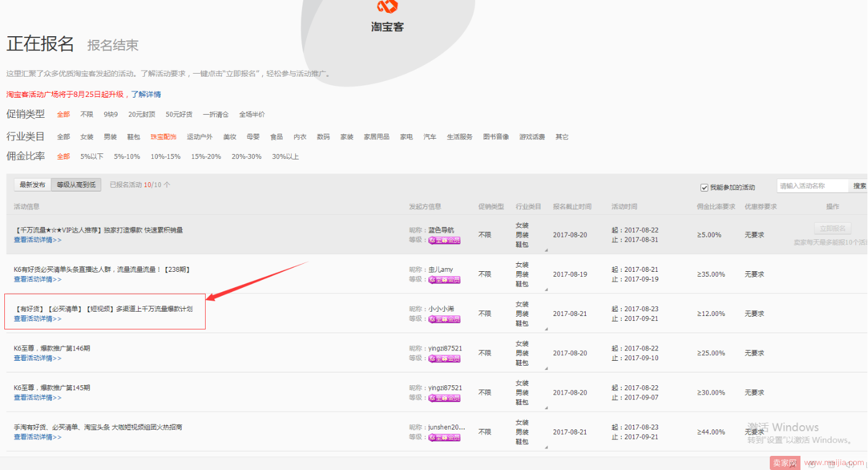Image resolution: width=868 pixels, height=470 pixels.
Task: Filter commission rate 5%以下
Action: pos(92,156)
